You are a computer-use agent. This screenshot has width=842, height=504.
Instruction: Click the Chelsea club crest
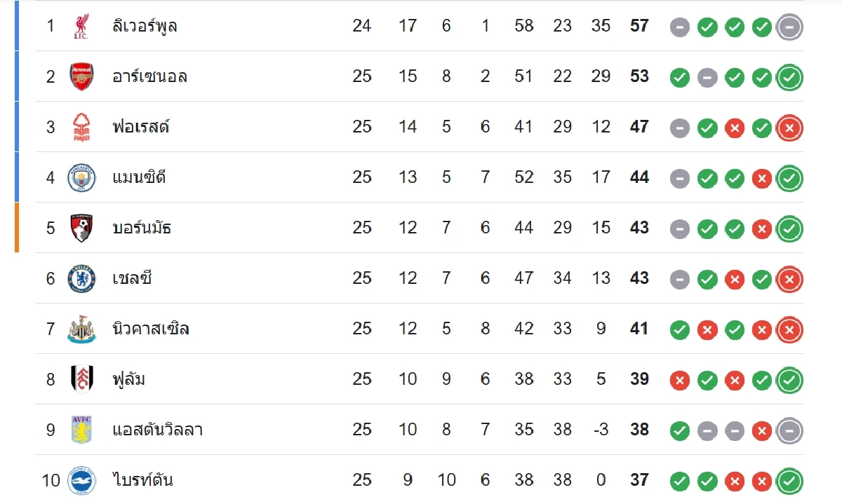coord(81,278)
